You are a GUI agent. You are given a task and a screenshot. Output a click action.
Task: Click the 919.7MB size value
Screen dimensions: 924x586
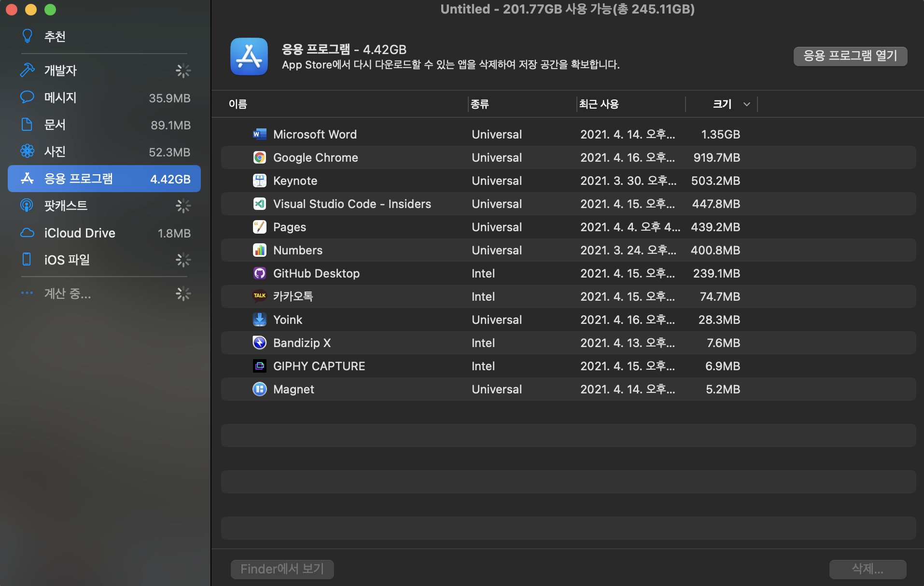click(717, 157)
